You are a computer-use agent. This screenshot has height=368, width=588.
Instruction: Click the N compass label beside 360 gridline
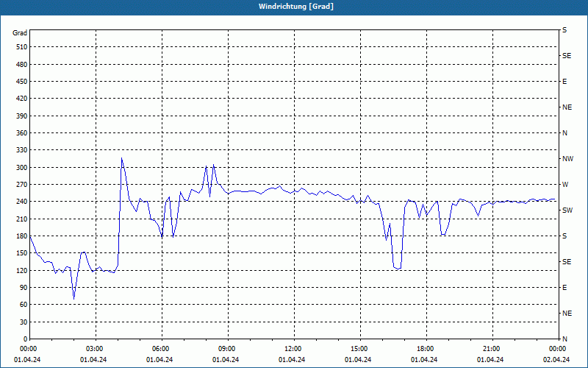[x=564, y=133]
